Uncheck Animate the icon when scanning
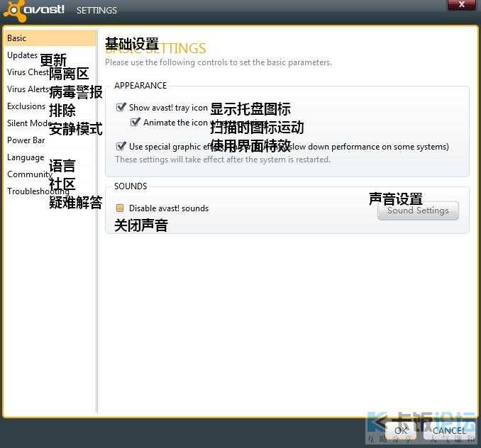481x448 pixels. pyautogui.click(x=136, y=123)
